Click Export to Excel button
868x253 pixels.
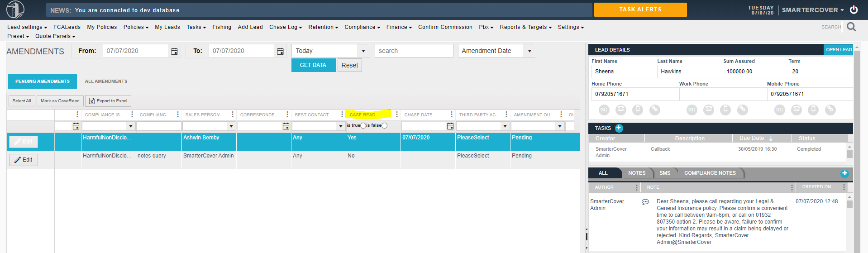point(108,101)
